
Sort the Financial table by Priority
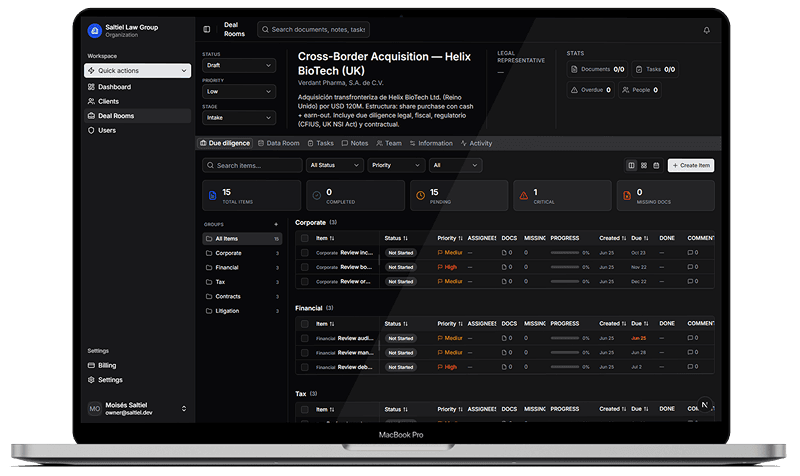pyautogui.click(x=449, y=324)
